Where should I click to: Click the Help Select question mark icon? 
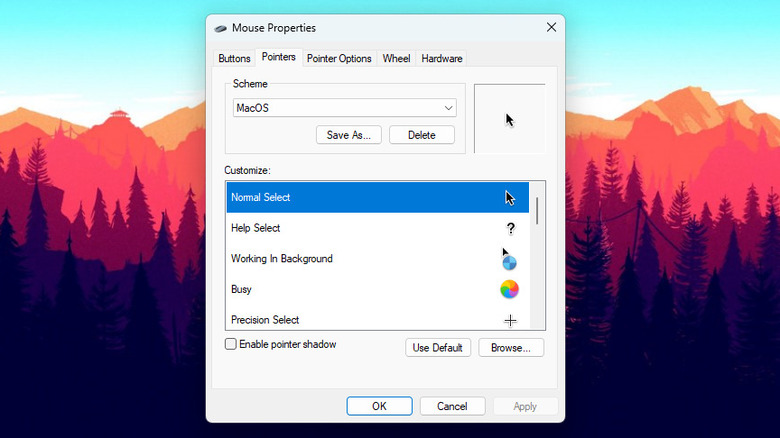click(x=510, y=228)
